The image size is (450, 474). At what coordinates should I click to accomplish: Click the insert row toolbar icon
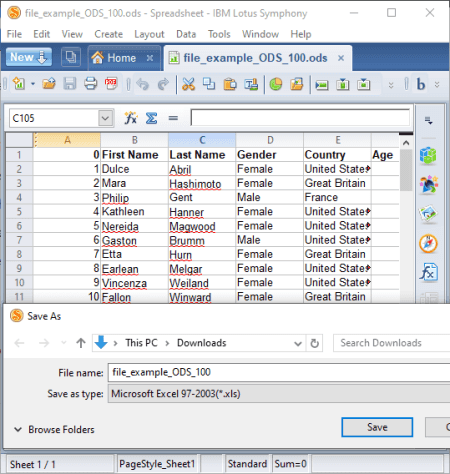coord(322,85)
